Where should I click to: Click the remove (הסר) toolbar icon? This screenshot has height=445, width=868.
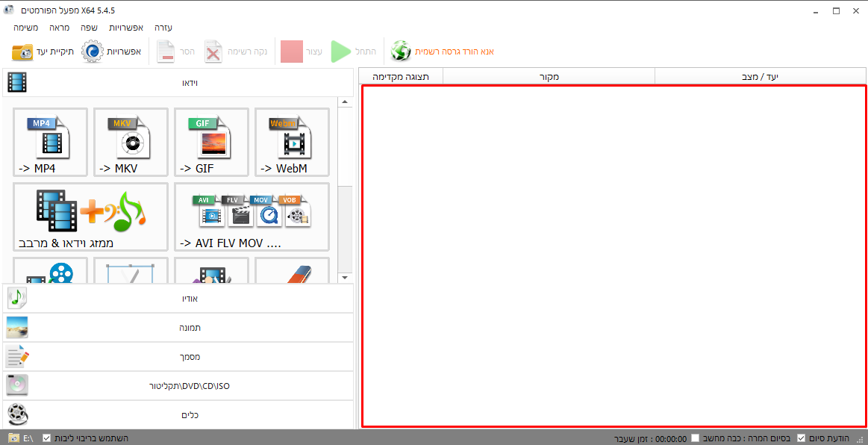pyautogui.click(x=166, y=52)
